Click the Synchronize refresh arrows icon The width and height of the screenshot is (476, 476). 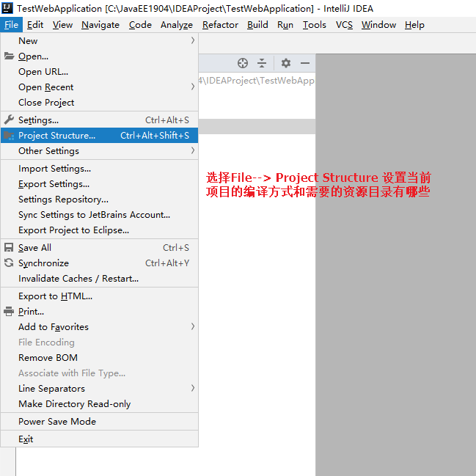[x=9, y=263]
